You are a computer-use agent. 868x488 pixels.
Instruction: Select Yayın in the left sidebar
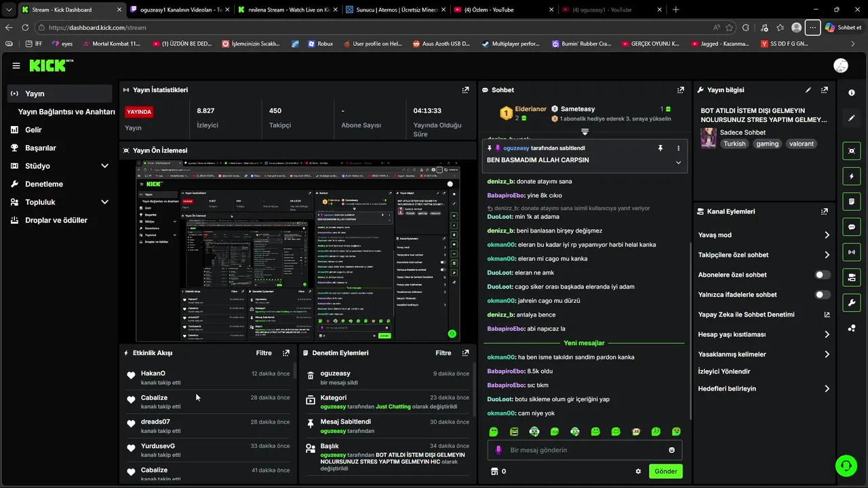(x=60, y=94)
